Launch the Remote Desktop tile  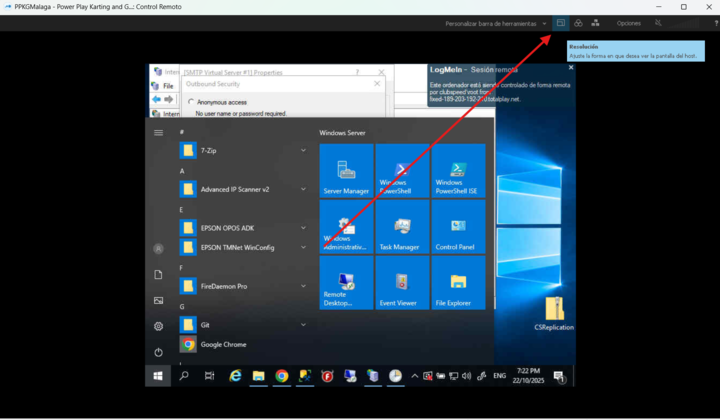(346, 283)
